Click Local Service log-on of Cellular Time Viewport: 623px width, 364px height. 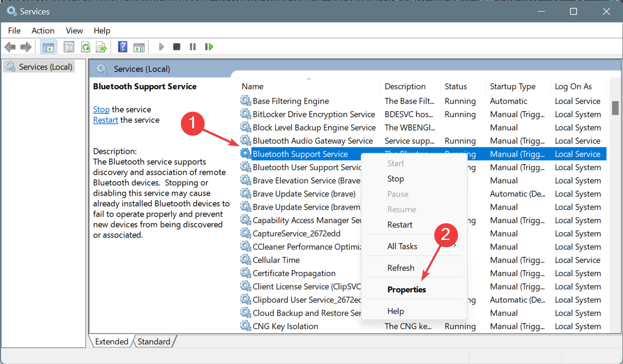[578, 260]
